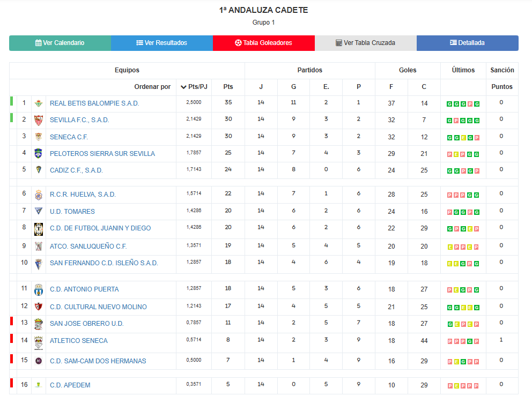Click the R.C.R. Huelva crest icon
Image resolution: width=532 pixels, height=396 pixels.
(x=39, y=195)
